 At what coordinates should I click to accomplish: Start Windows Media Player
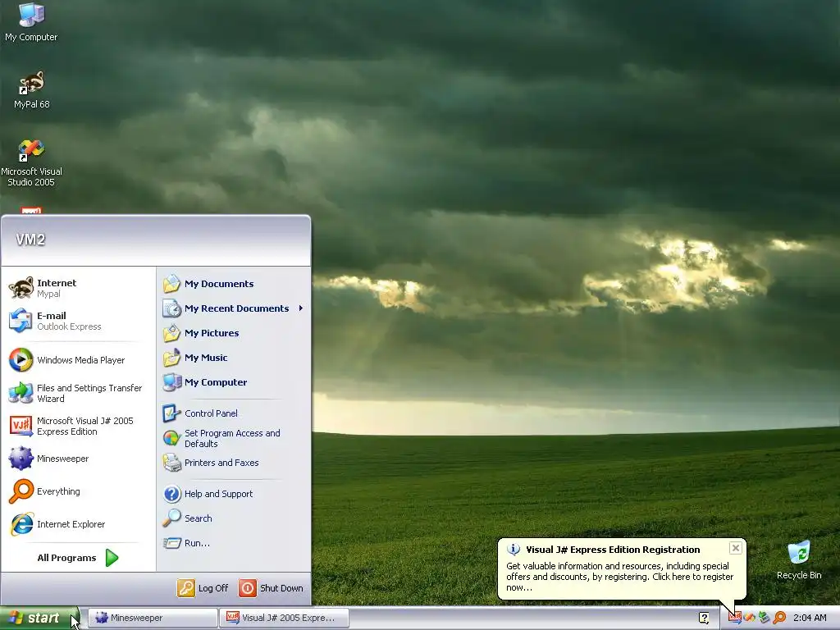(79, 360)
